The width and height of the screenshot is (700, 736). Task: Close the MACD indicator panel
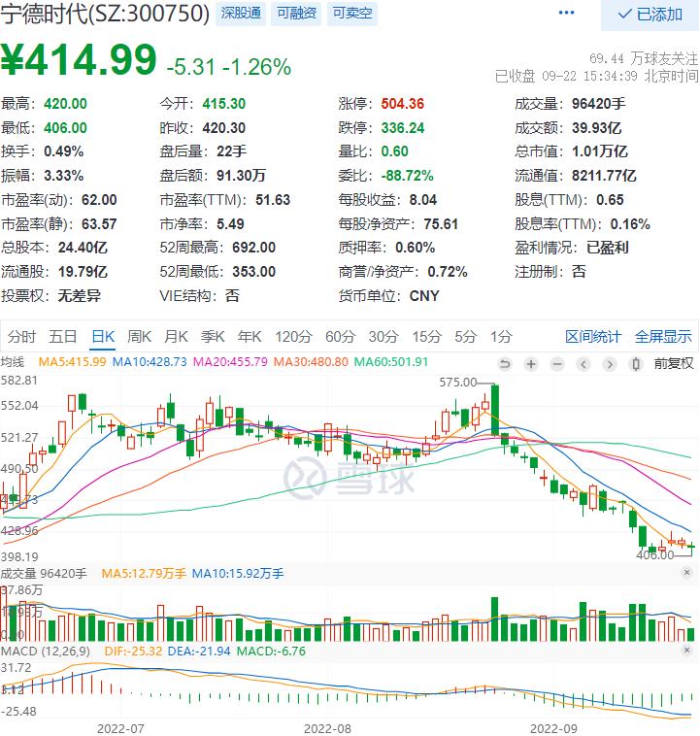(x=686, y=651)
